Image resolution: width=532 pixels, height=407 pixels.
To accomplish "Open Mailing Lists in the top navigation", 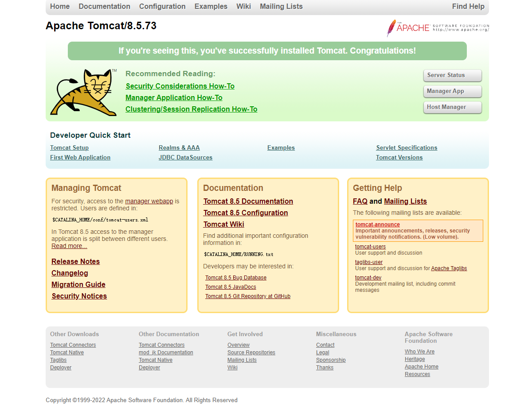I will [281, 6].
